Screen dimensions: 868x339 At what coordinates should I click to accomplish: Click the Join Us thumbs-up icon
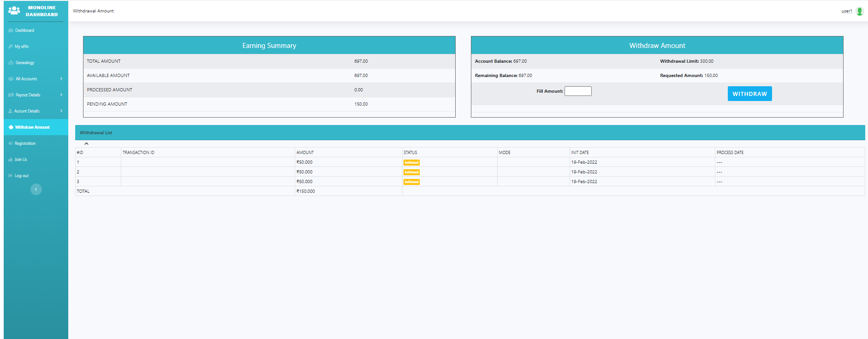click(x=11, y=160)
